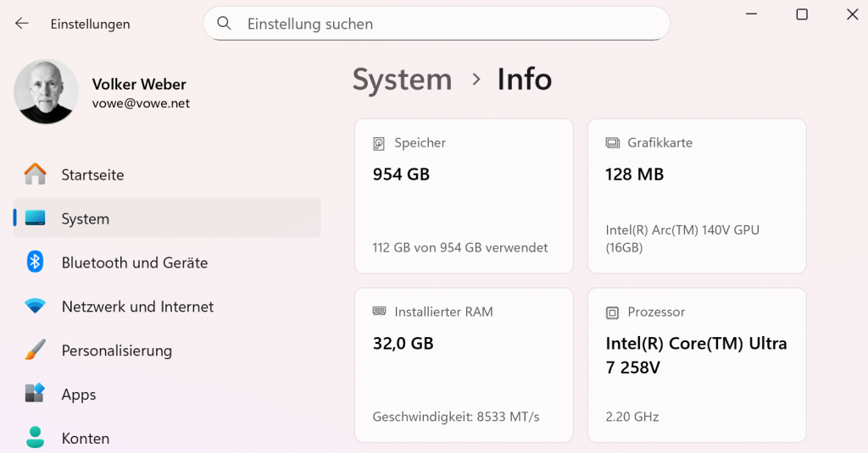
Task: Click the Personalisierung paintbrush icon
Action: coord(35,351)
